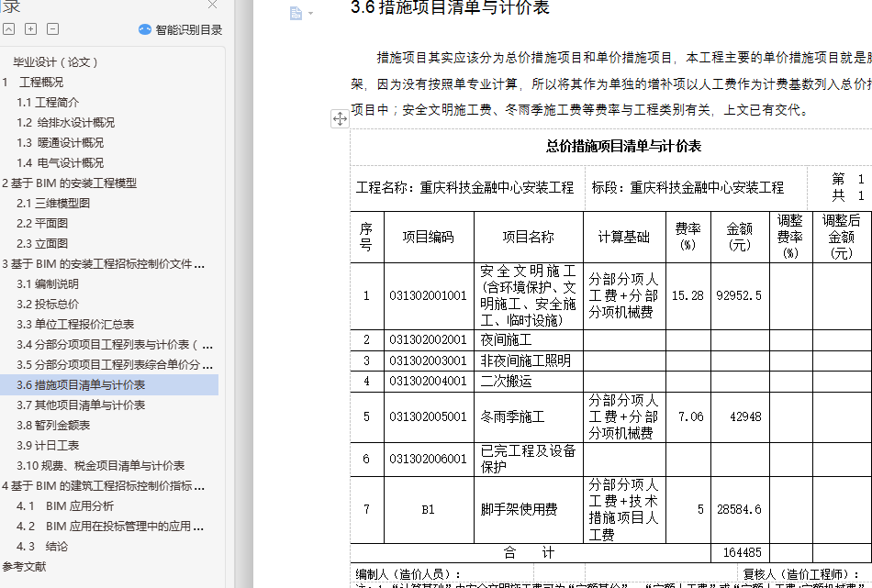Navigate to 3.7 其他项目清单与计价表
The image size is (872, 588).
click(x=81, y=405)
